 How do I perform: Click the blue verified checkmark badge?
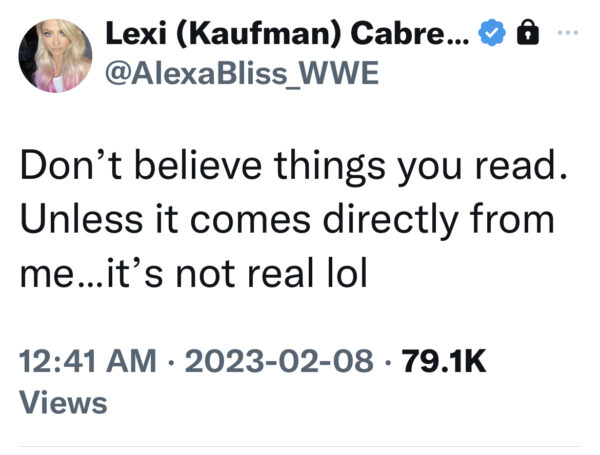pos(492,33)
